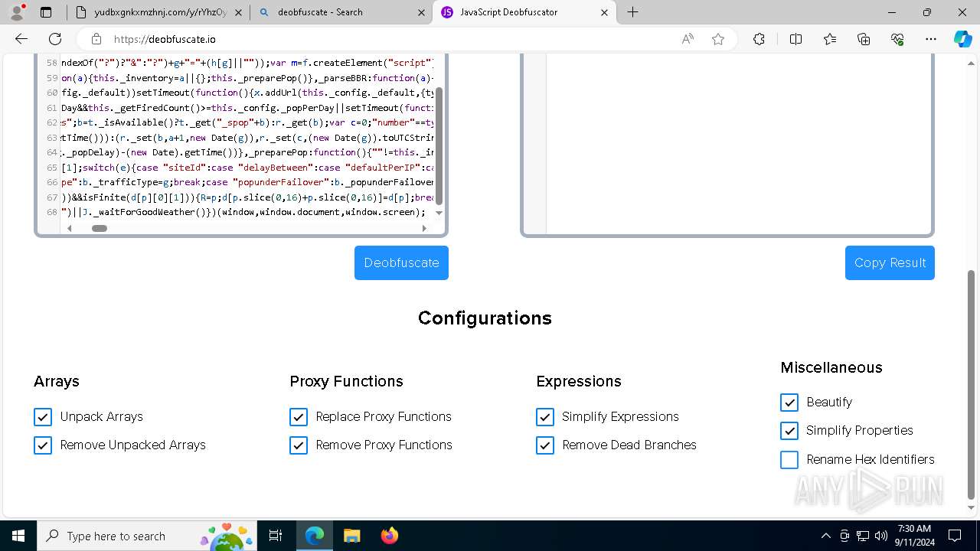Viewport: 980px width, 551px height.
Task: Enable Rename Hex Identifiers checkbox
Action: click(x=789, y=460)
